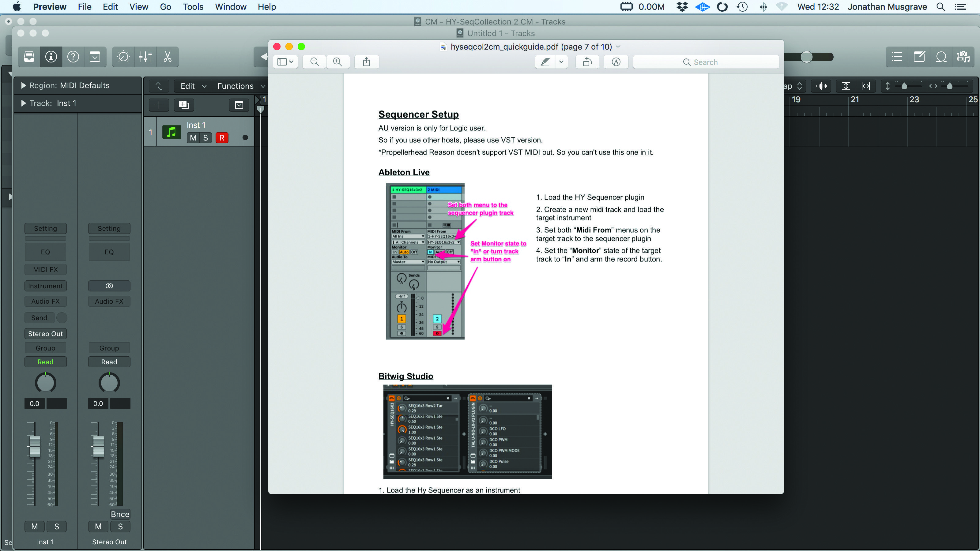Show the Mixer sliders button
Image resolution: width=980 pixels, height=551 pixels.
coord(145,57)
